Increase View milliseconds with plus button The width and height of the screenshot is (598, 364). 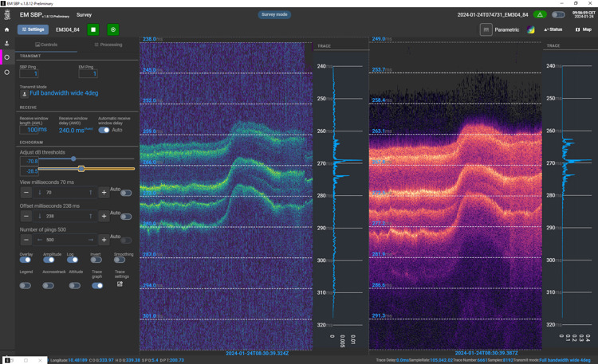pos(104,193)
